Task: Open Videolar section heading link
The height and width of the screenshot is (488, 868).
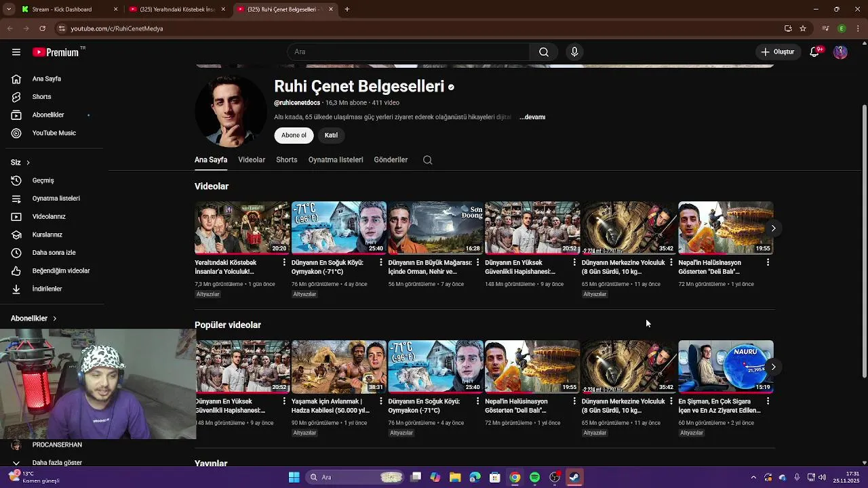Action: (x=212, y=186)
